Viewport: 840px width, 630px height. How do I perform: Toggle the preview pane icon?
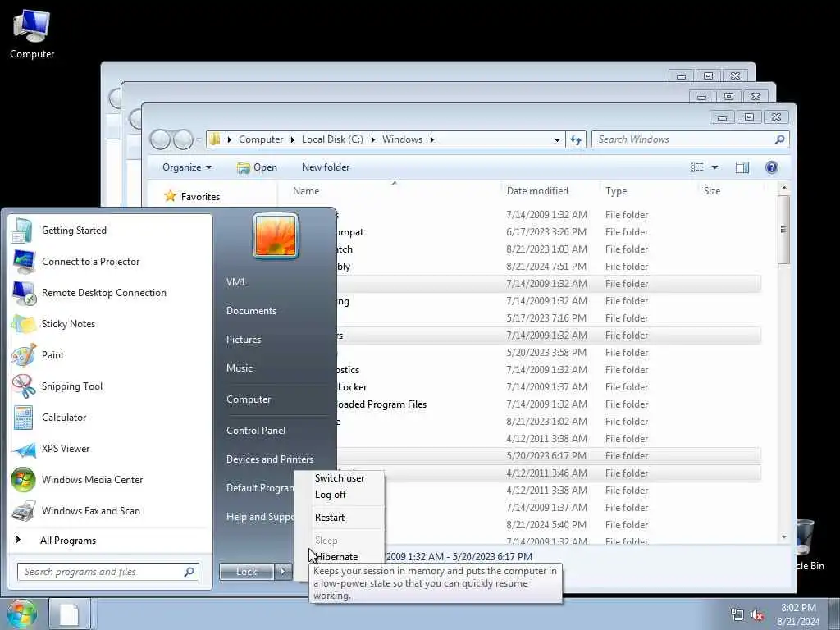pyautogui.click(x=742, y=167)
